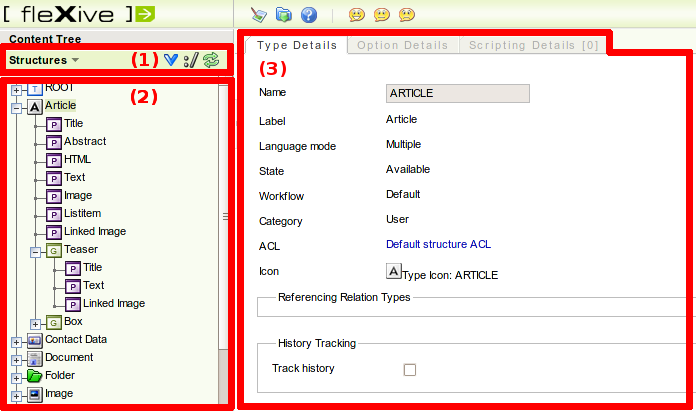The width and height of the screenshot is (696, 411).
Task: Select Text property under Article
Action: point(75,177)
